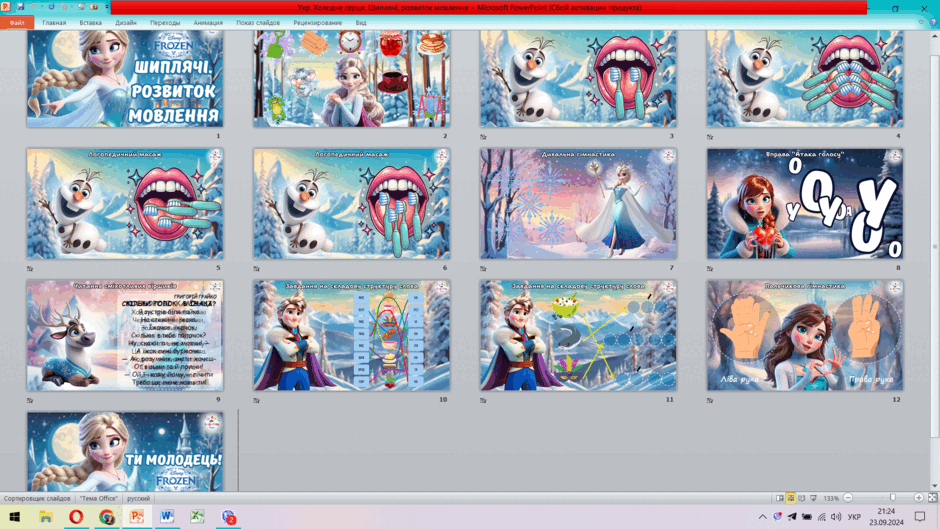Open Reading view from status bar

pyautogui.click(x=802, y=498)
